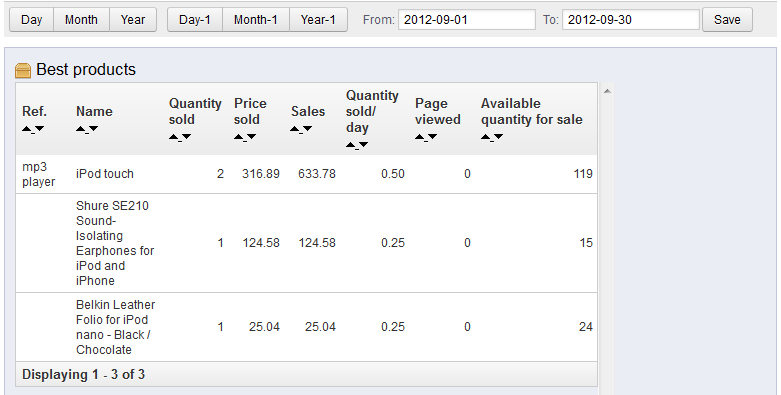Click the Best products chest icon
The image size is (781, 395).
[x=23, y=71]
